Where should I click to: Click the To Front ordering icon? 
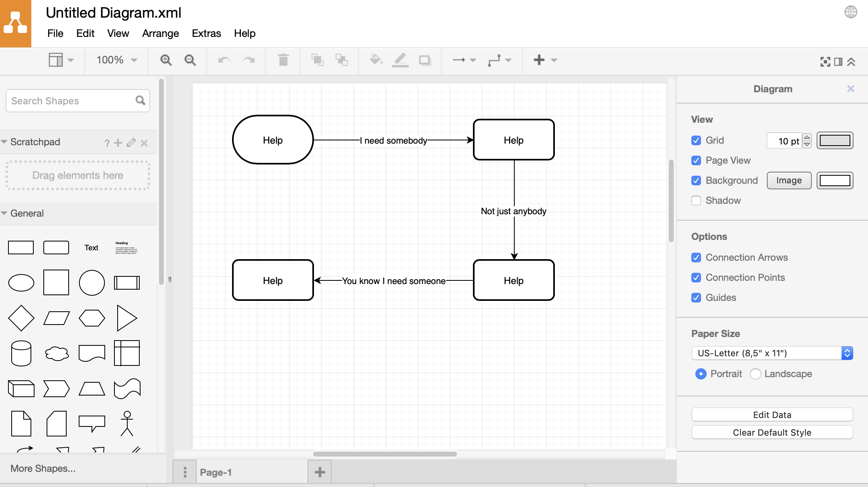click(318, 60)
